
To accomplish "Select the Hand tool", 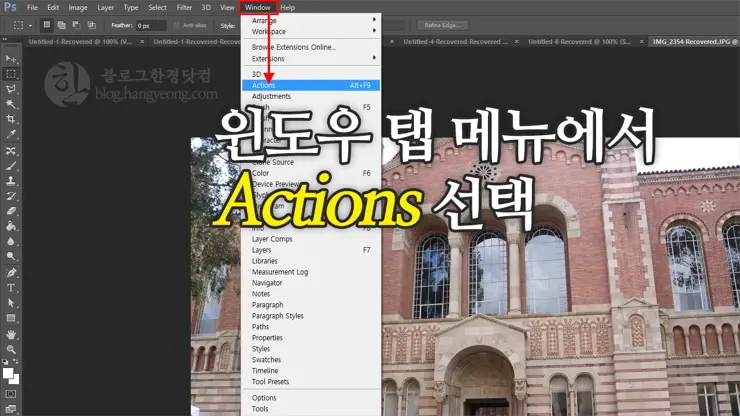I will click(x=10, y=334).
